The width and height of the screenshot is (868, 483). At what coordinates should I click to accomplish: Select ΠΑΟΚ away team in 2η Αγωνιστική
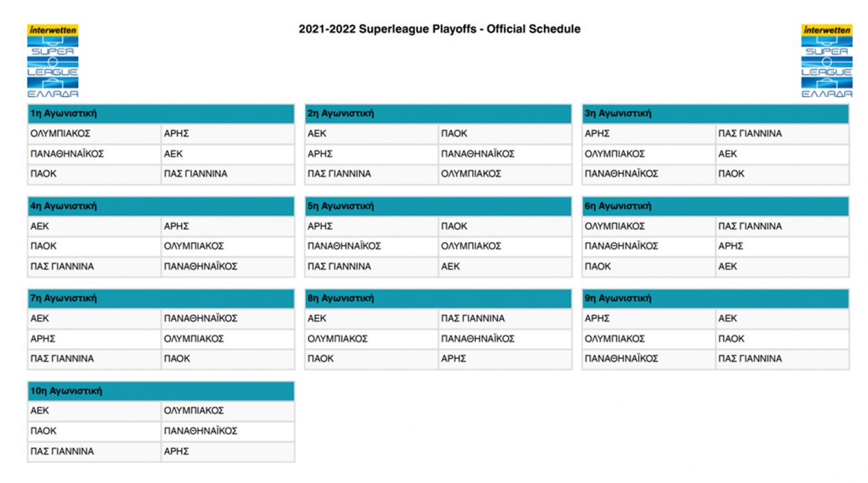[454, 134]
